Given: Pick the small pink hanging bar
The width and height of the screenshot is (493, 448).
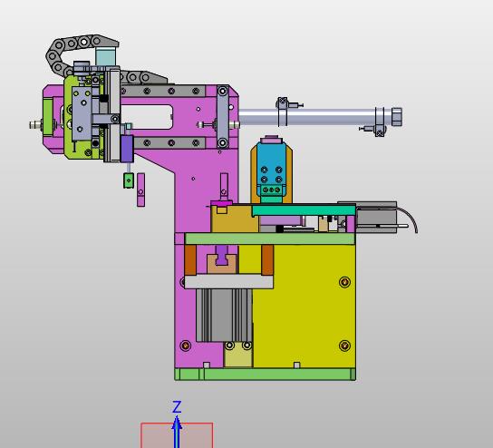Looking at the screenshot, I should 140,190.
